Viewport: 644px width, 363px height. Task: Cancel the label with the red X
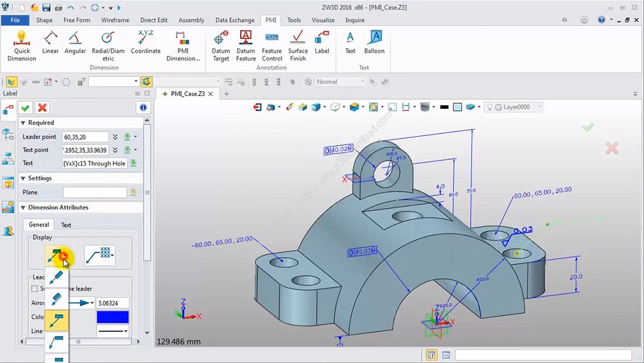(x=42, y=108)
